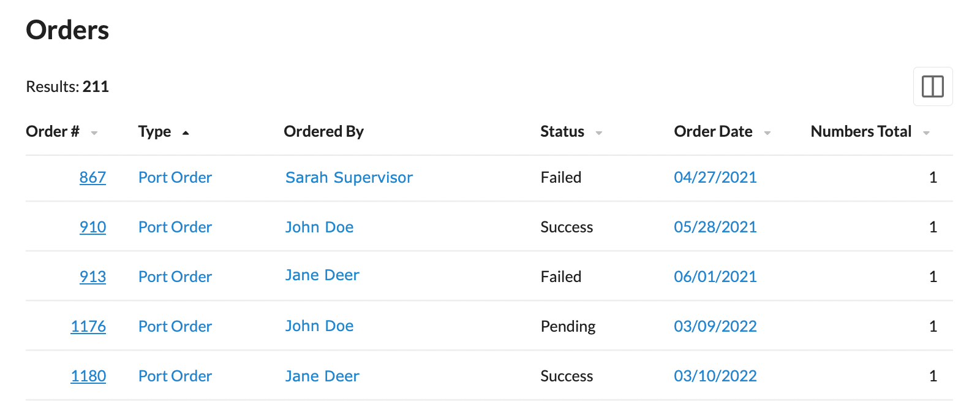This screenshot has width=980, height=401.
Task: Open order number 867
Action: pyautogui.click(x=92, y=177)
